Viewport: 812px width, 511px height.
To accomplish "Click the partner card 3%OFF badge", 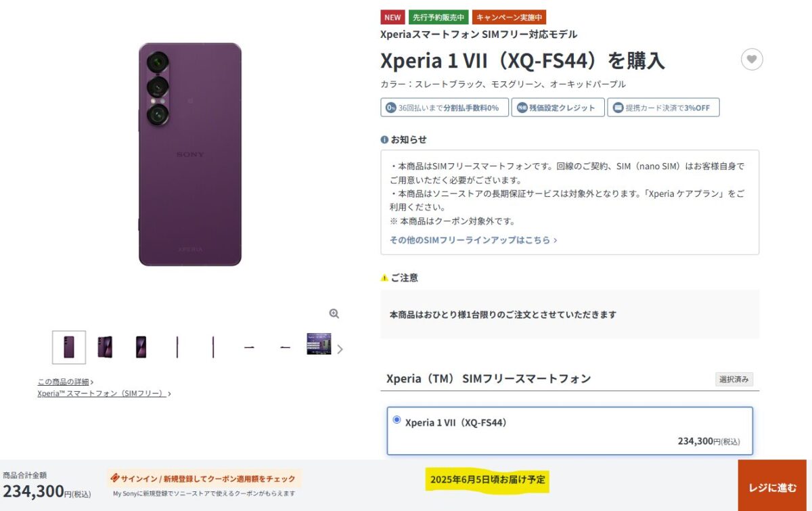I will [x=663, y=108].
